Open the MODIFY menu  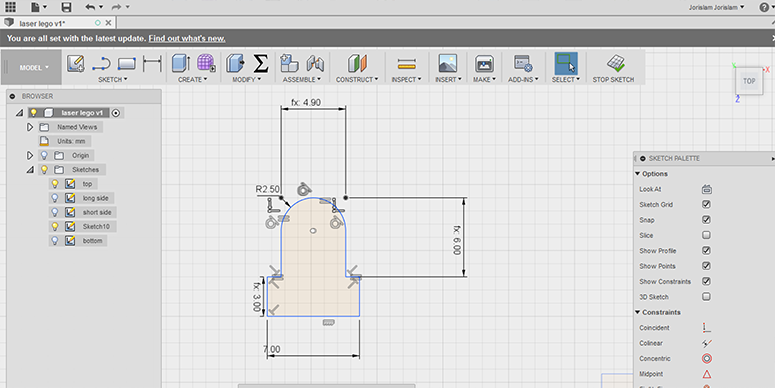coord(247,79)
